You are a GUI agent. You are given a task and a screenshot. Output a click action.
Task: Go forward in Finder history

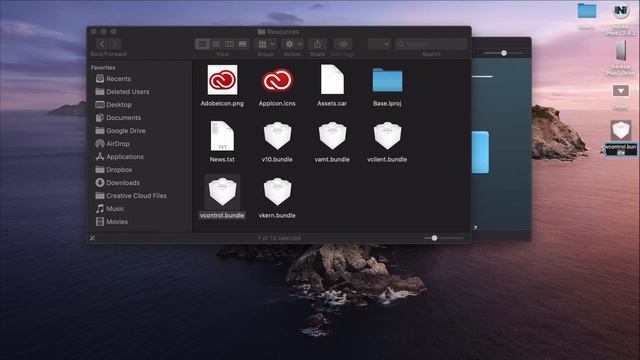point(116,44)
